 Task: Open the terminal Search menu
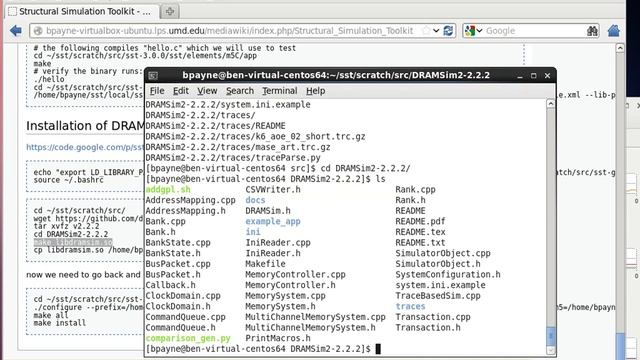pos(240,91)
